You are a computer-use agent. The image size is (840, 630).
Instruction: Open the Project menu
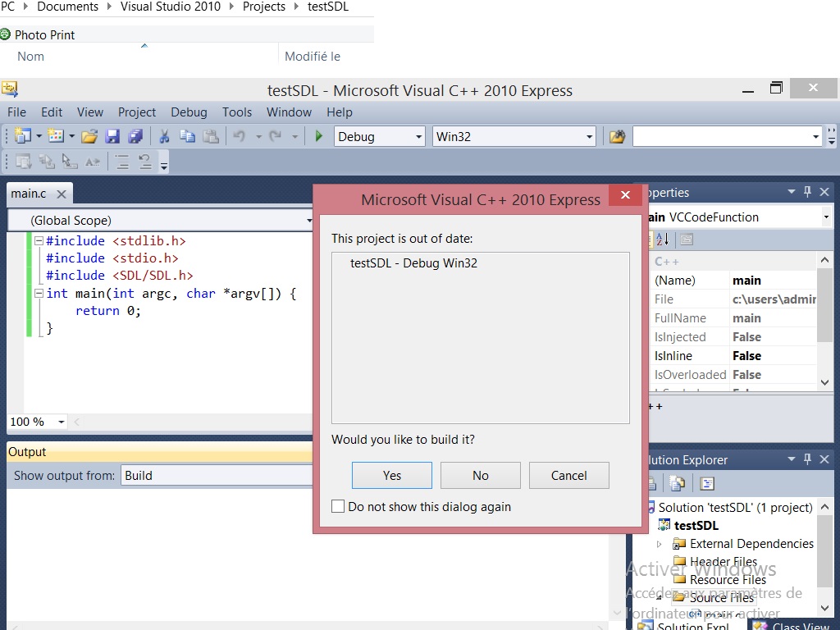[x=137, y=112]
